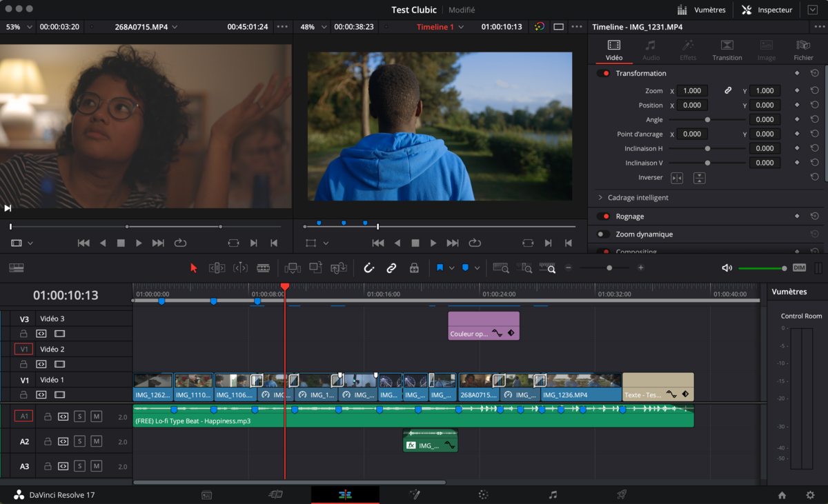Open the marker color dropdown arrow
828x504 pixels.
477,268
